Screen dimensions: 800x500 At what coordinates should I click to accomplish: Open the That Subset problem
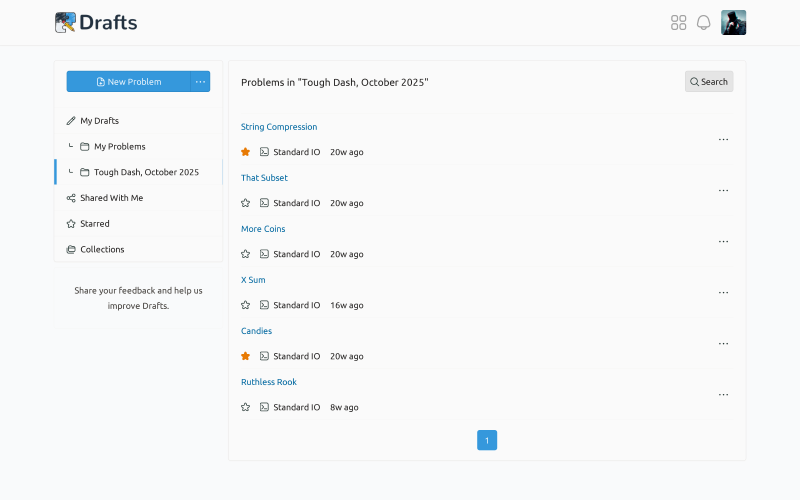(x=264, y=178)
